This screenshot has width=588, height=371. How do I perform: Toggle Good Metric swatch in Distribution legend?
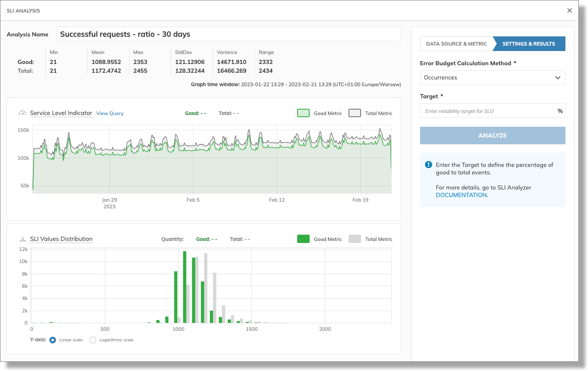[x=303, y=239]
